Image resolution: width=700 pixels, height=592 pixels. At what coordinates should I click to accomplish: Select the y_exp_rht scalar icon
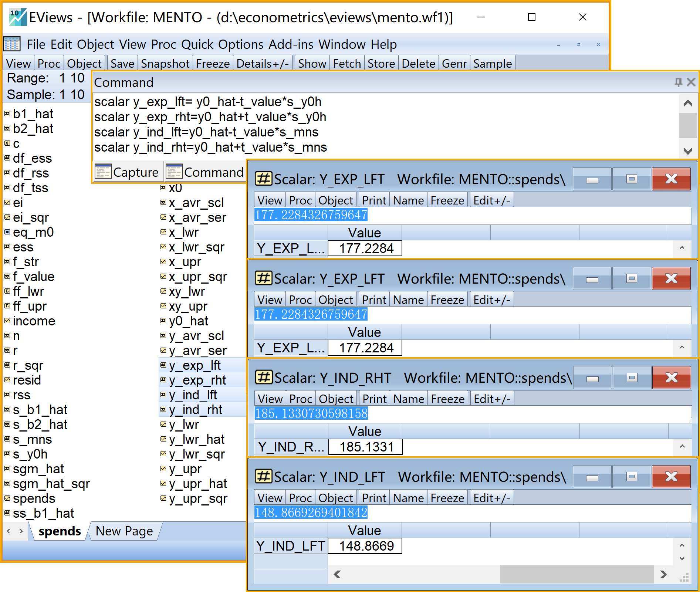coord(163,380)
